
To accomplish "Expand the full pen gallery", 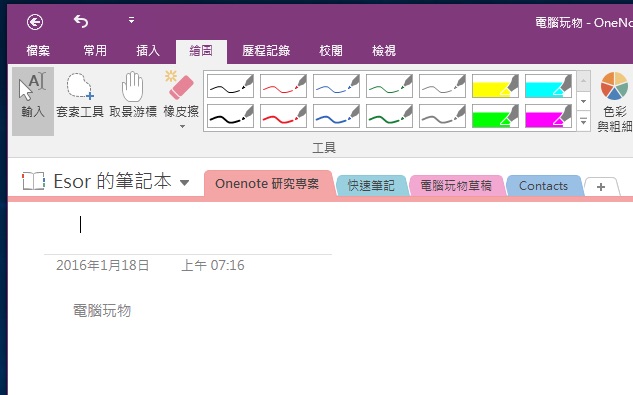I will pyautogui.click(x=583, y=121).
